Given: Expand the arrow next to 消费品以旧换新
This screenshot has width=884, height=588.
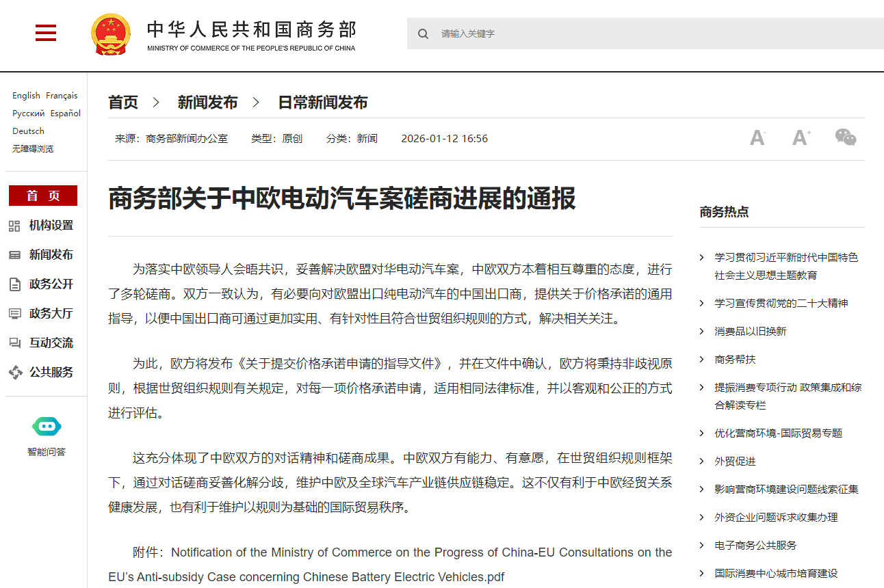Looking at the screenshot, I should [x=701, y=330].
